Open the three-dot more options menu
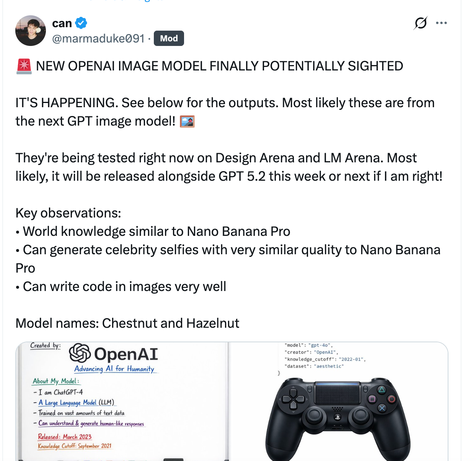Screen dimensions: 476x461 point(441,23)
